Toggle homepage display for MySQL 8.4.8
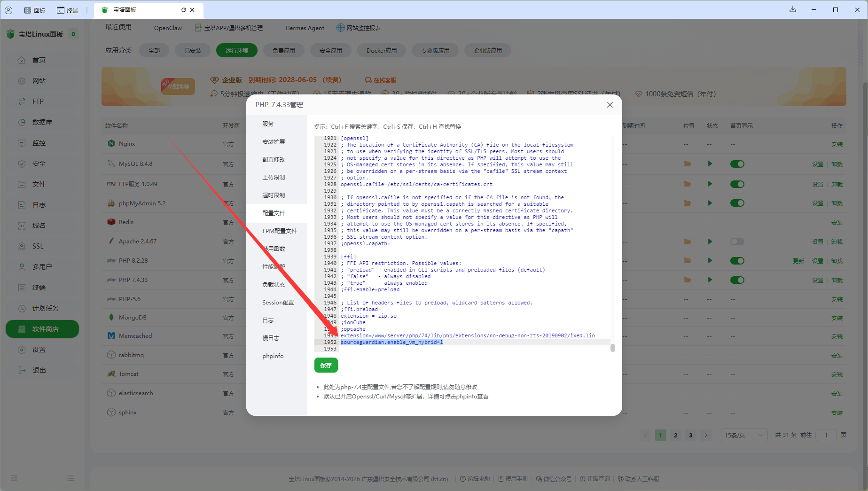The image size is (868, 491). [737, 164]
